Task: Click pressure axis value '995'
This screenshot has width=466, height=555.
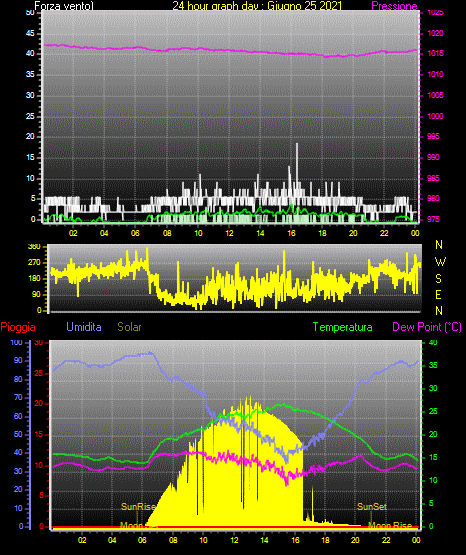Action: pos(433,136)
